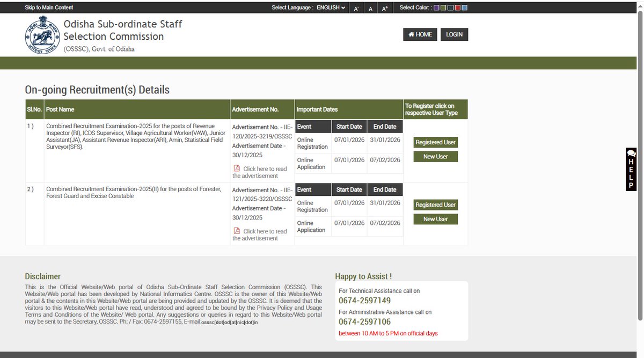This screenshot has width=644, height=358.
Task: Click the Sl.No. column header
Action: point(34,109)
